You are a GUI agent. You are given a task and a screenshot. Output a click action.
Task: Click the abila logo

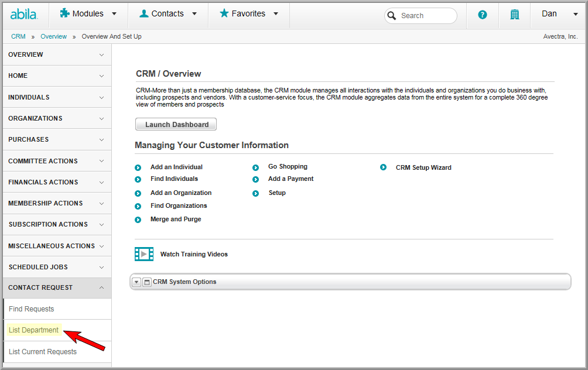23,14
